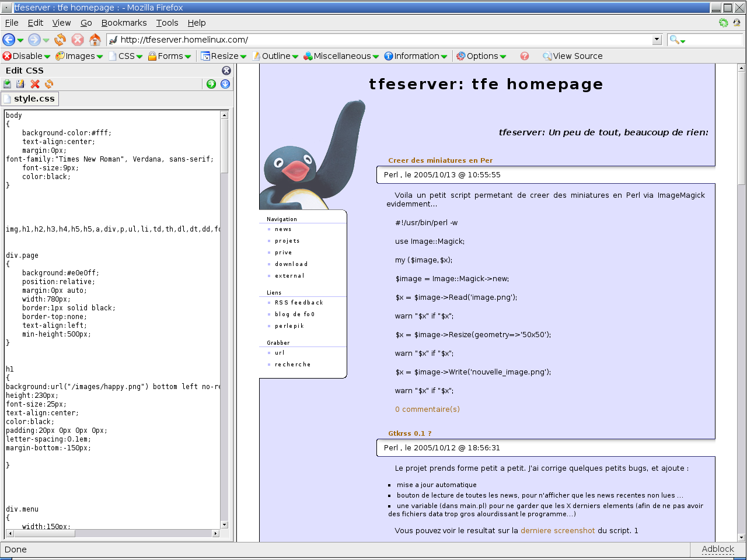
Task: Expand the address bar URL history dropdown
Action: click(657, 40)
